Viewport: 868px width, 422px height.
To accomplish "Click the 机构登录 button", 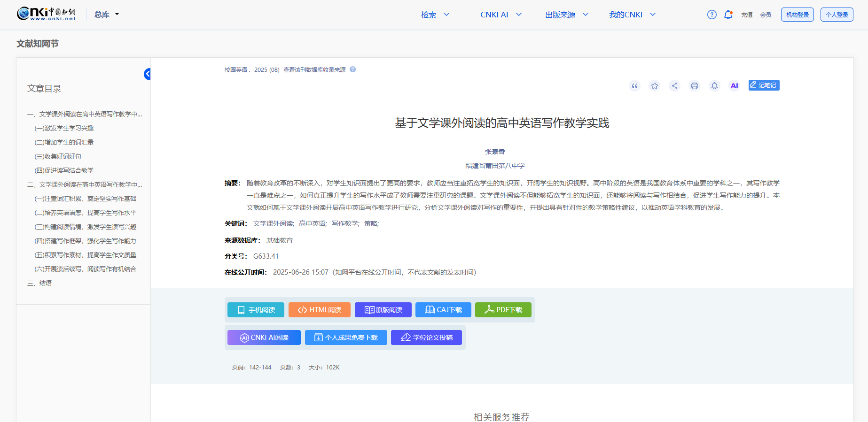I will 797,15.
